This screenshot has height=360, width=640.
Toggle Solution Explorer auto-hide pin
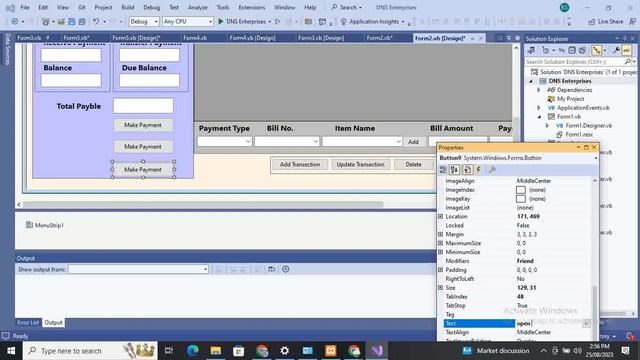(x=624, y=38)
